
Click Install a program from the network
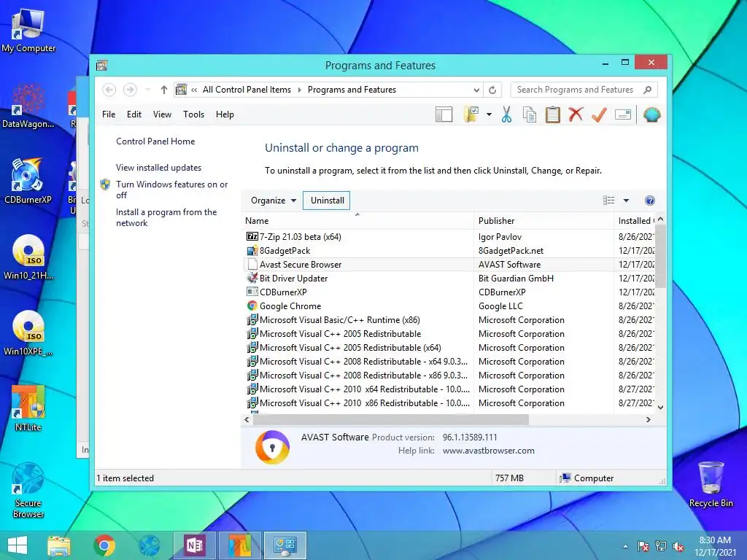pyautogui.click(x=166, y=217)
